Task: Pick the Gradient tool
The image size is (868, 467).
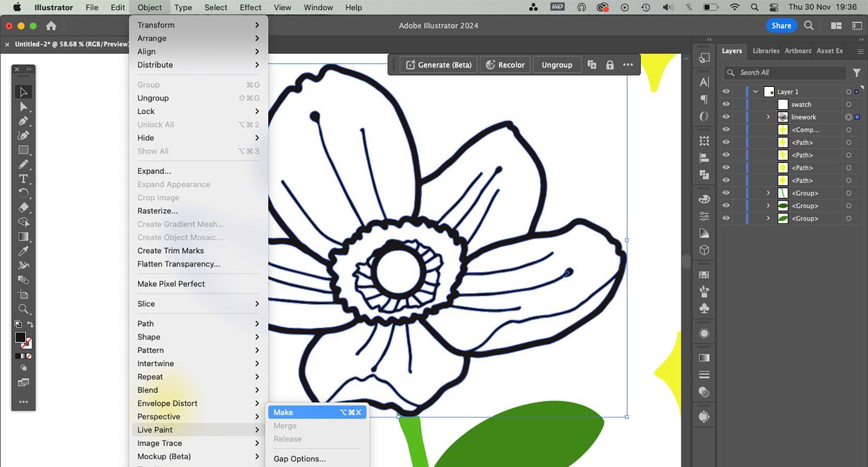Action: 23,237
